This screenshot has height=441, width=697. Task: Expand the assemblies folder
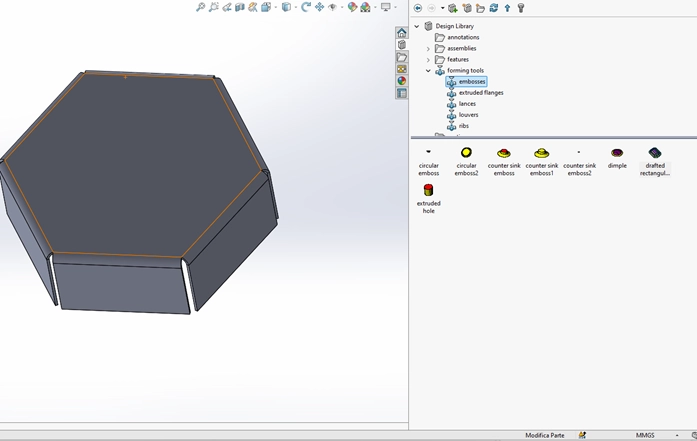[428, 48]
